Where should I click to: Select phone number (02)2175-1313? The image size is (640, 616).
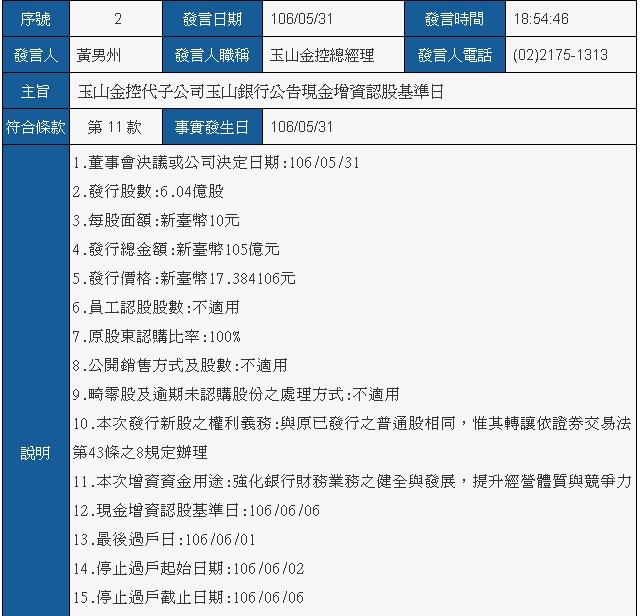click(560, 55)
